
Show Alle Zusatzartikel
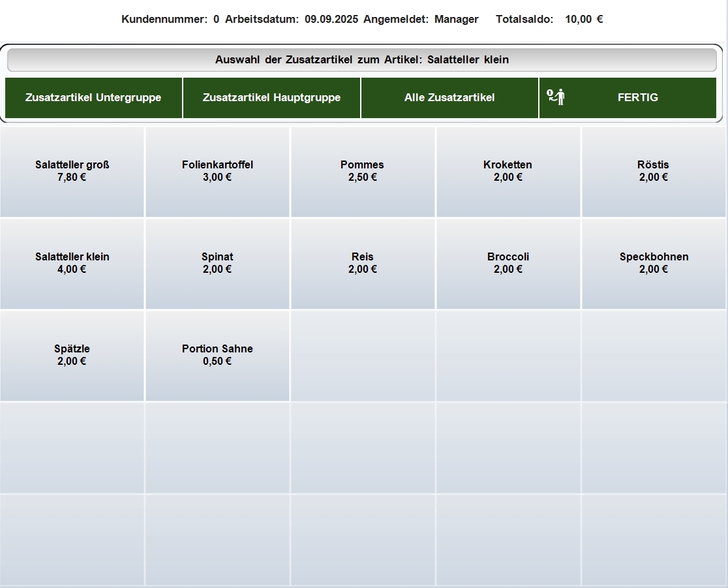click(449, 97)
